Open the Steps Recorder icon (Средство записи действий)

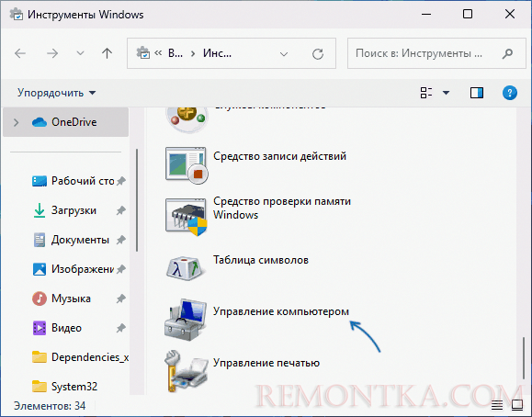(x=187, y=165)
